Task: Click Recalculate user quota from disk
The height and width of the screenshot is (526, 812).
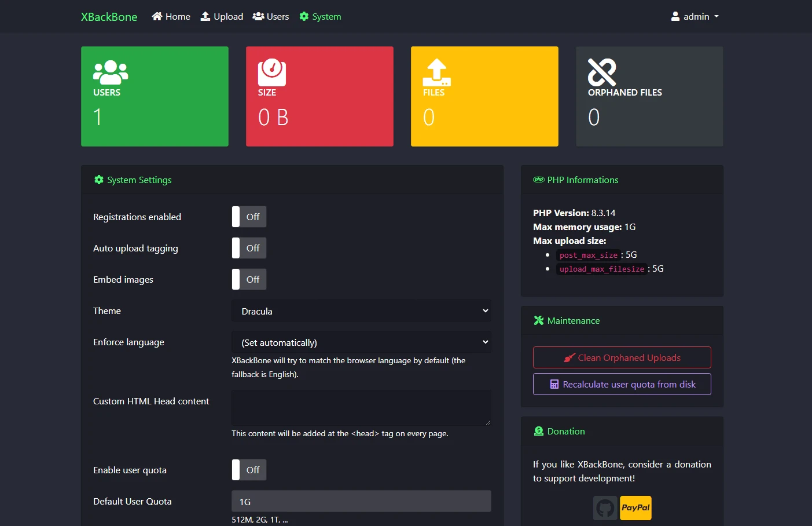Action: [622, 384]
